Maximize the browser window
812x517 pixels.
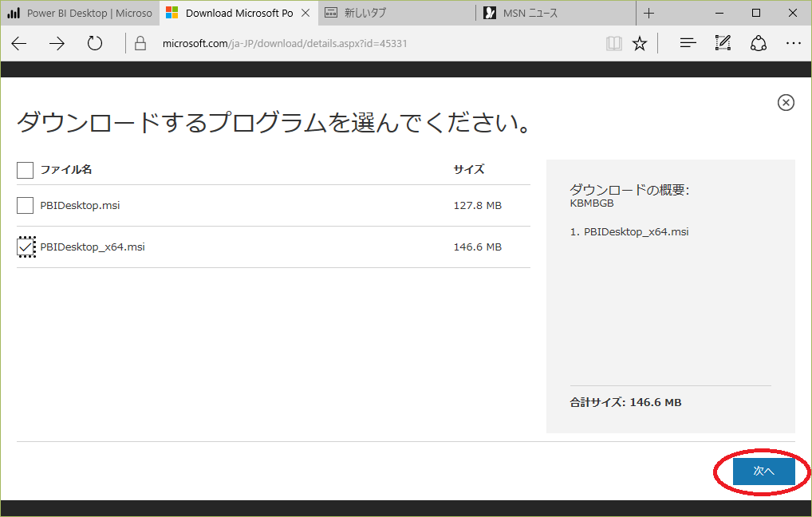(756, 14)
